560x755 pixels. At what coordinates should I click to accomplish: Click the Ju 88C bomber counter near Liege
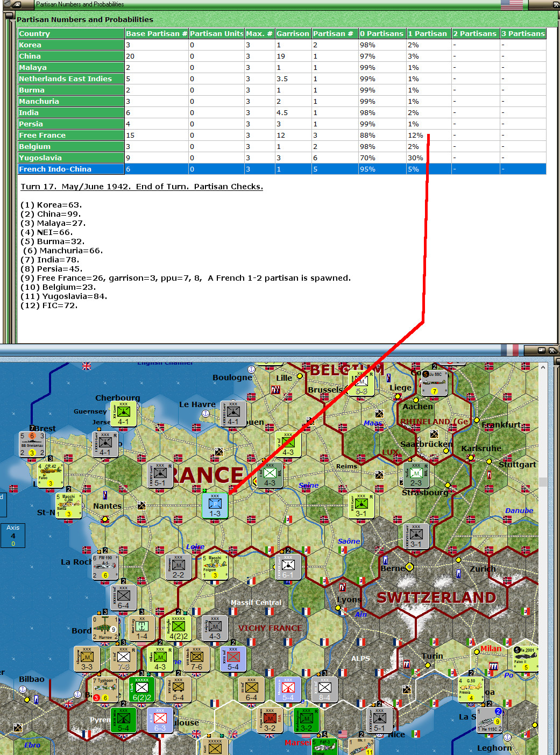[x=434, y=383]
